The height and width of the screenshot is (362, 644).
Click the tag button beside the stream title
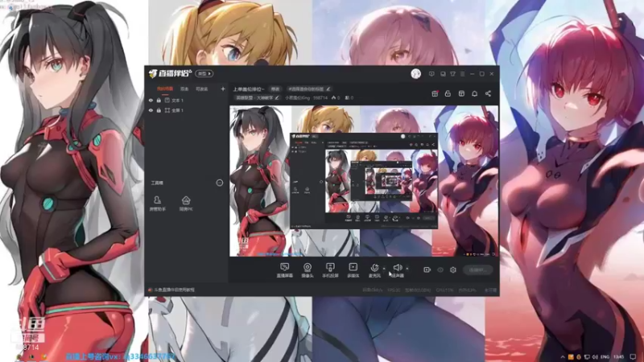point(275,89)
